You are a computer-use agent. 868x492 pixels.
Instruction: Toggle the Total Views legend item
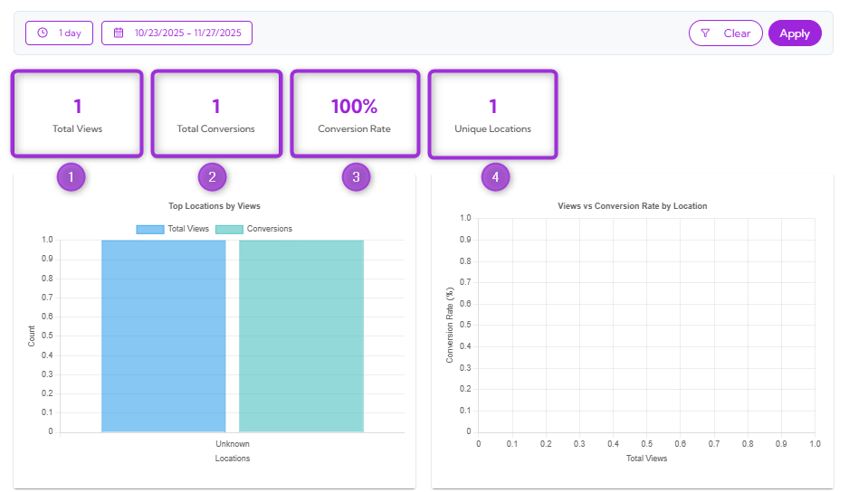[x=173, y=229]
